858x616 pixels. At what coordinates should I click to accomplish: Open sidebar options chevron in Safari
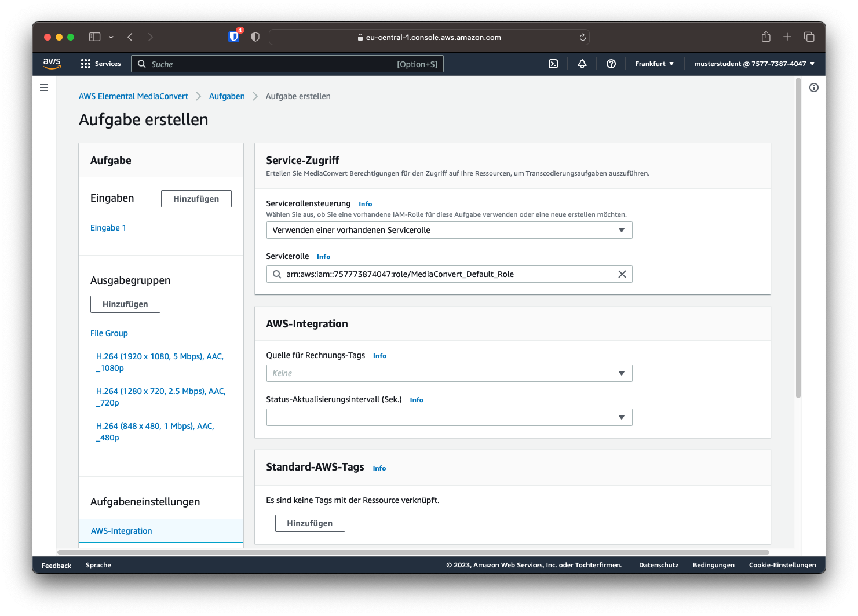(111, 37)
